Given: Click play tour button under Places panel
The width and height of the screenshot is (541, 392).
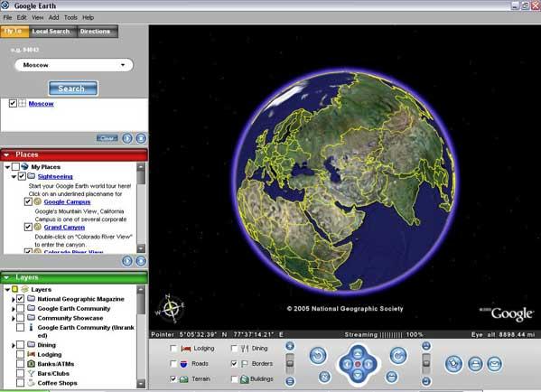Looking at the screenshot, I should (127, 261).
